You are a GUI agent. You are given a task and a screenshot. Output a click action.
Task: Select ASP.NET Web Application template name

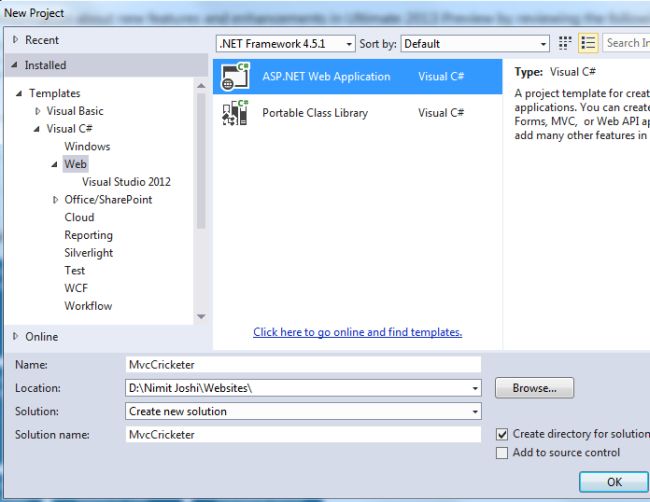click(326, 76)
